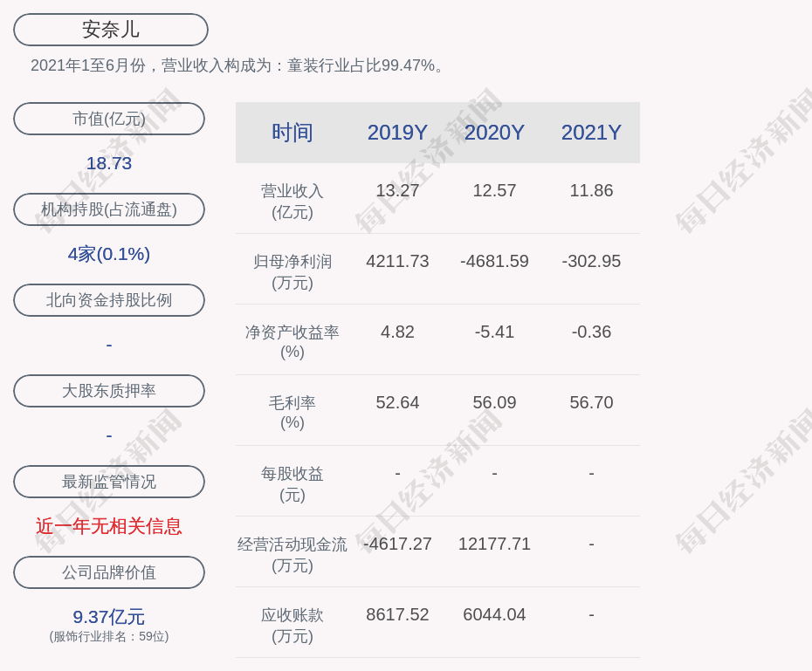Click the gross margin value 52.64
The width and height of the screenshot is (812, 671).
[x=398, y=402]
